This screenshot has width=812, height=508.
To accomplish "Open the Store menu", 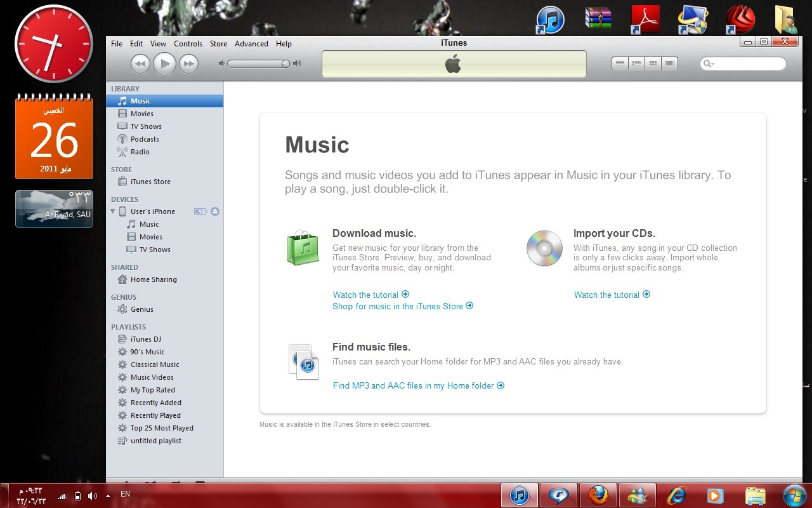I will (218, 44).
